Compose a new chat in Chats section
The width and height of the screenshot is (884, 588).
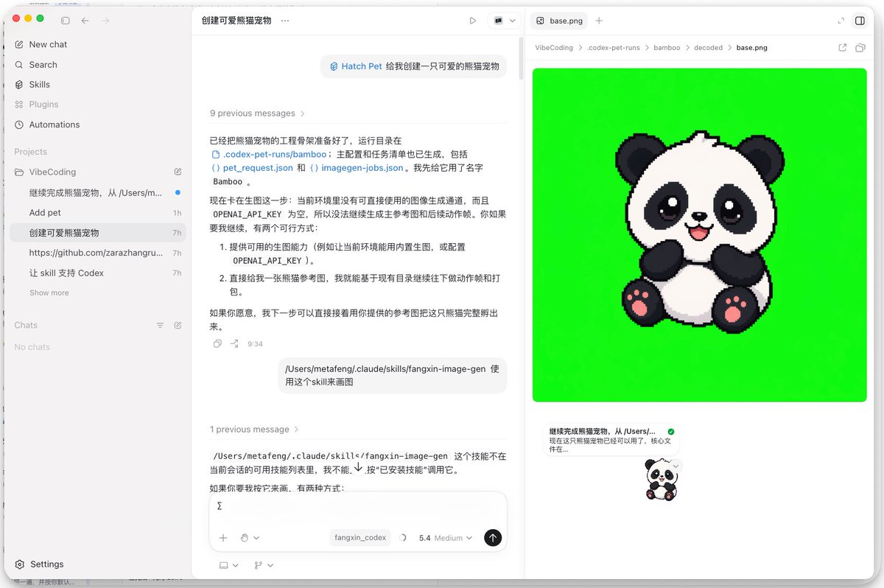pos(178,325)
